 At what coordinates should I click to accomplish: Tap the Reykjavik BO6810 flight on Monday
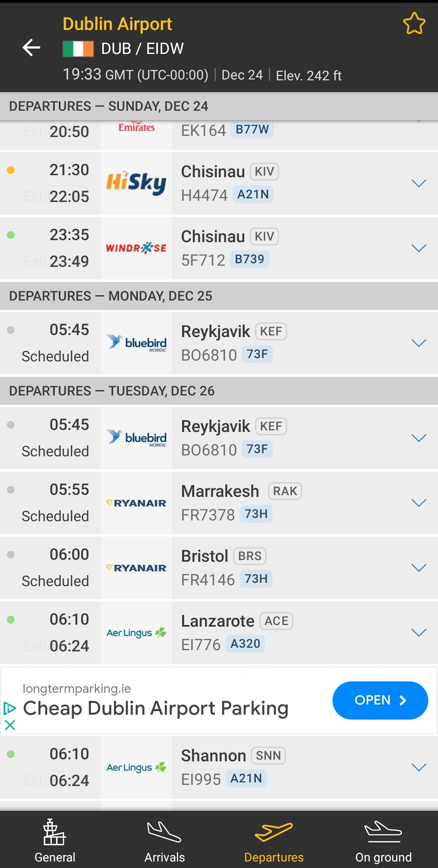(219, 343)
